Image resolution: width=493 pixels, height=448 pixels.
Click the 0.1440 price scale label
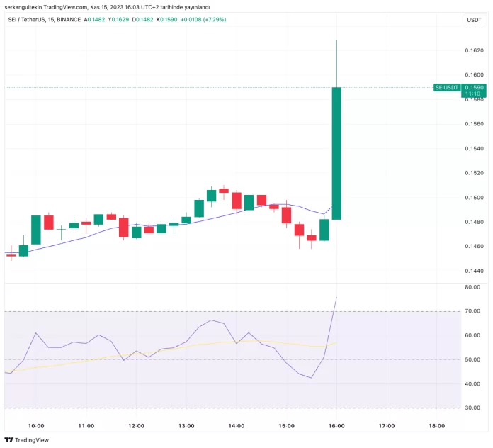[x=473, y=271]
